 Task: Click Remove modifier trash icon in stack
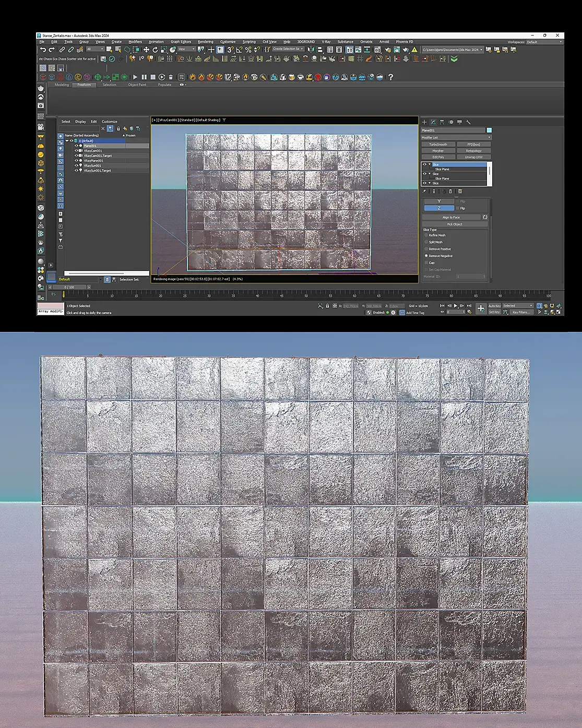[450, 192]
